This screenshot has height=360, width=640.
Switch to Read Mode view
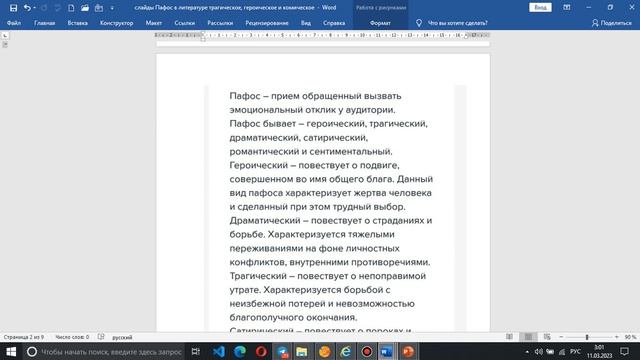[509, 337]
